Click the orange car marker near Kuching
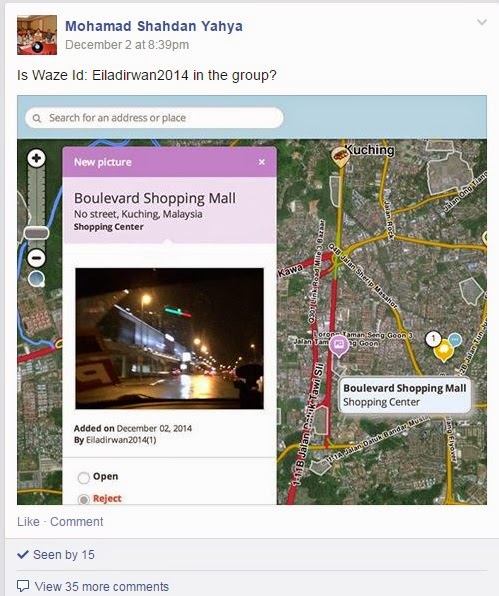The image size is (499, 596). [x=340, y=156]
